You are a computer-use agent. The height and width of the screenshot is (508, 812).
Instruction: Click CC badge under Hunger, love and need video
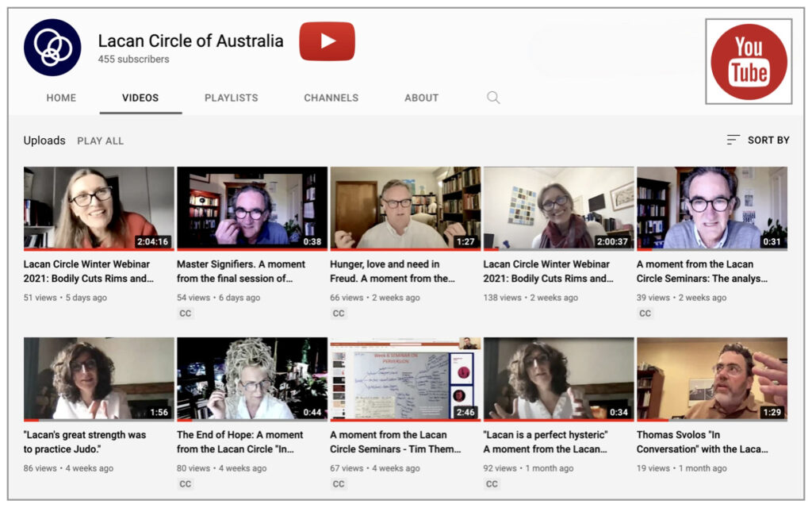coord(339,314)
